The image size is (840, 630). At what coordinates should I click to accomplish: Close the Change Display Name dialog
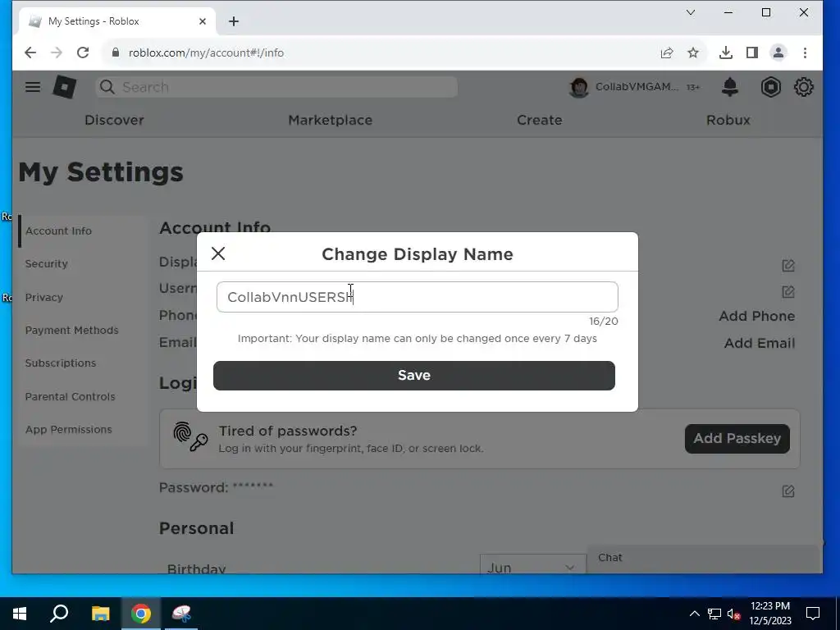coord(218,253)
